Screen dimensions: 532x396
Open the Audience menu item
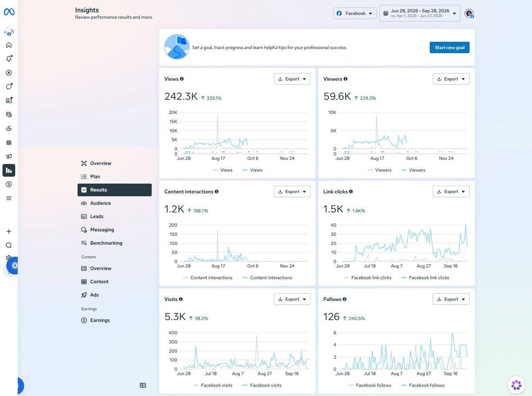(115, 203)
